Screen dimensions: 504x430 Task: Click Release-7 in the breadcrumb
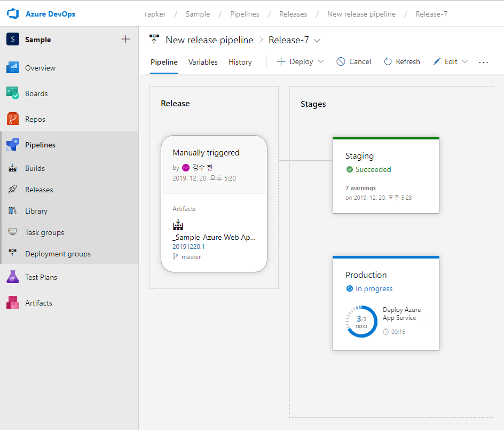tap(431, 14)
